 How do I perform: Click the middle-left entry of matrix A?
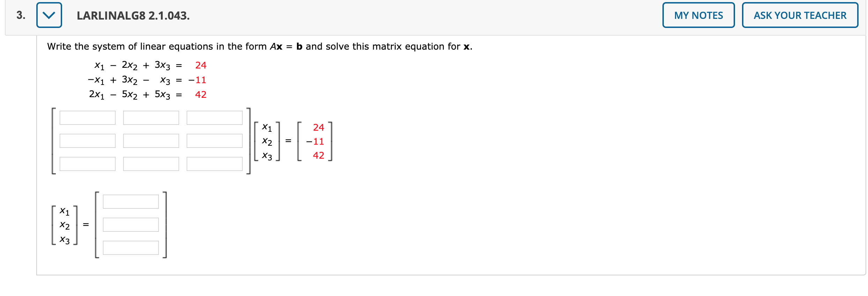(88, 141)
